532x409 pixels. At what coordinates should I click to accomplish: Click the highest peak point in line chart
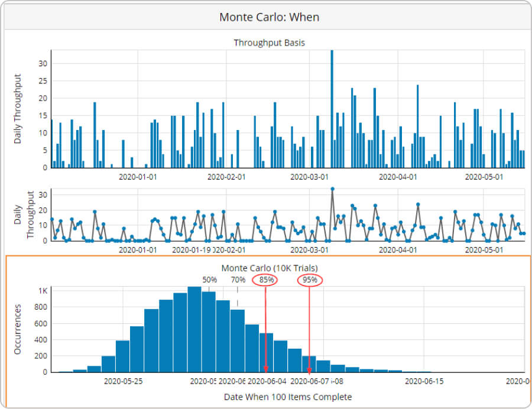(x=332, y=189)
